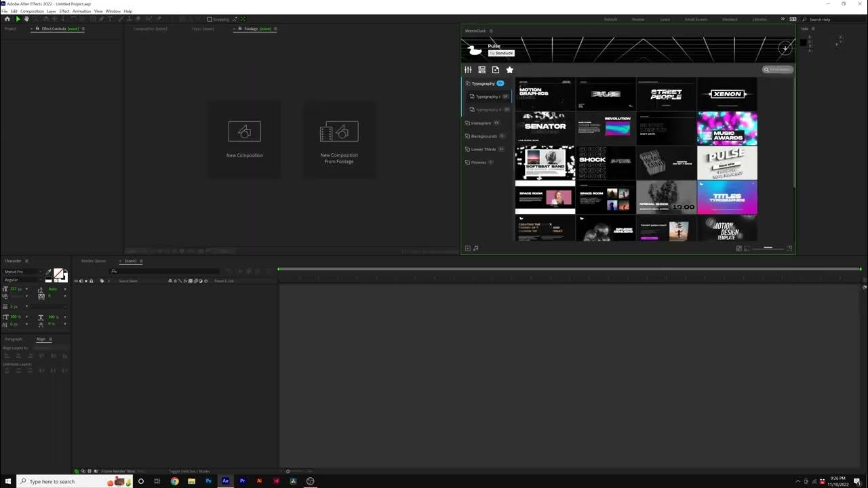Select the Default workspace
The width and height of the screenshot is (868, 488).
tap(611, 20)
